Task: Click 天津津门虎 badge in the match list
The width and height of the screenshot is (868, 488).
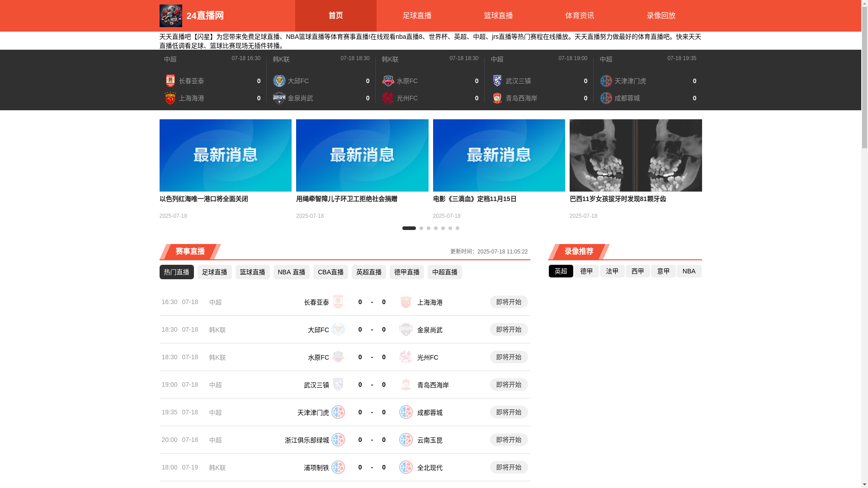Action: [338, 412]
